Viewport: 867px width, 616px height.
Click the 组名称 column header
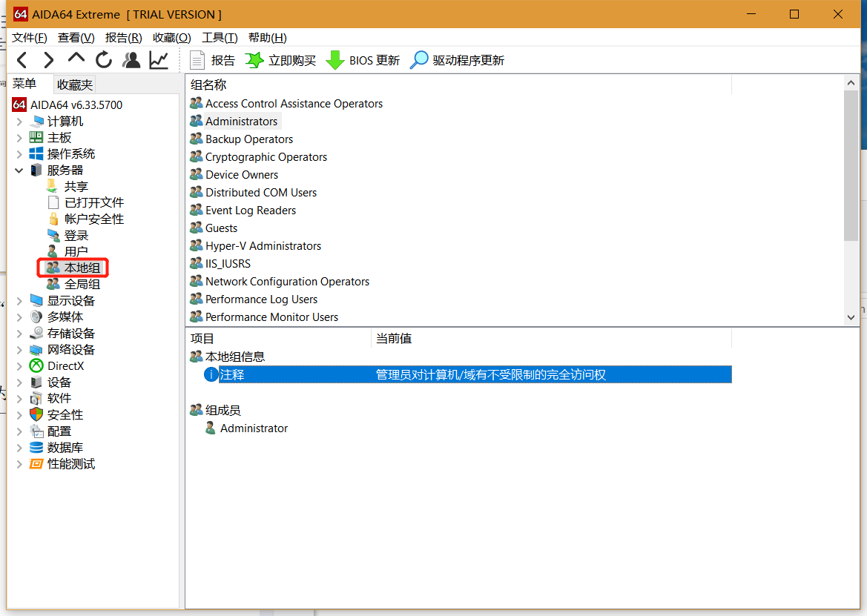[x=208, y=85]
